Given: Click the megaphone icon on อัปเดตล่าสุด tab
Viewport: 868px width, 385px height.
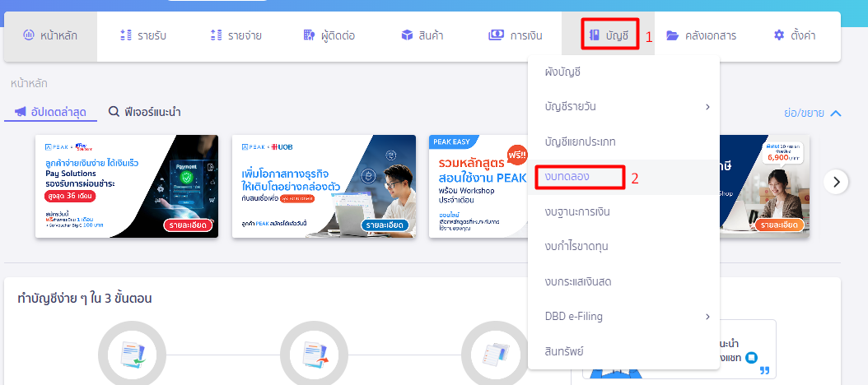Looking at the screenshot, I should tap(21, 112).
